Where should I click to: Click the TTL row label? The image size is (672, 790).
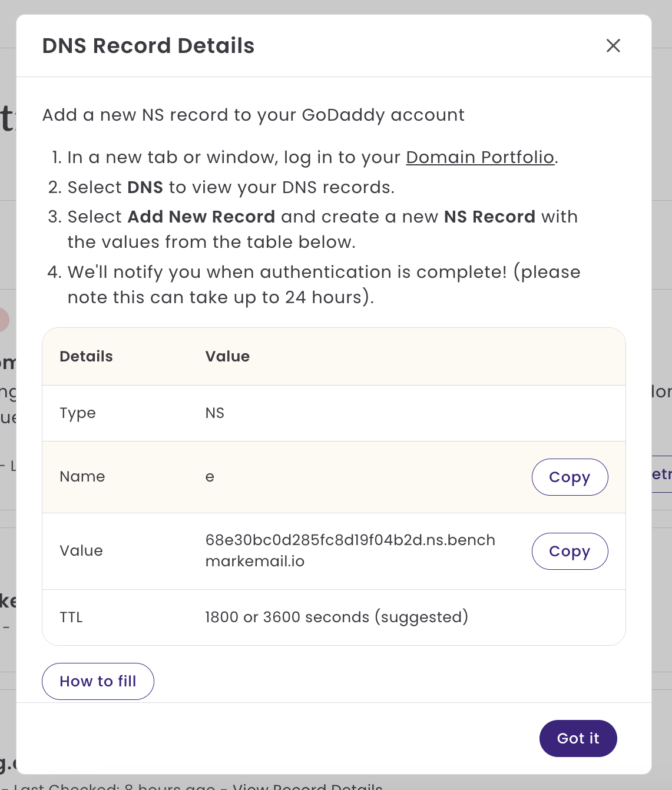[71, 617]
